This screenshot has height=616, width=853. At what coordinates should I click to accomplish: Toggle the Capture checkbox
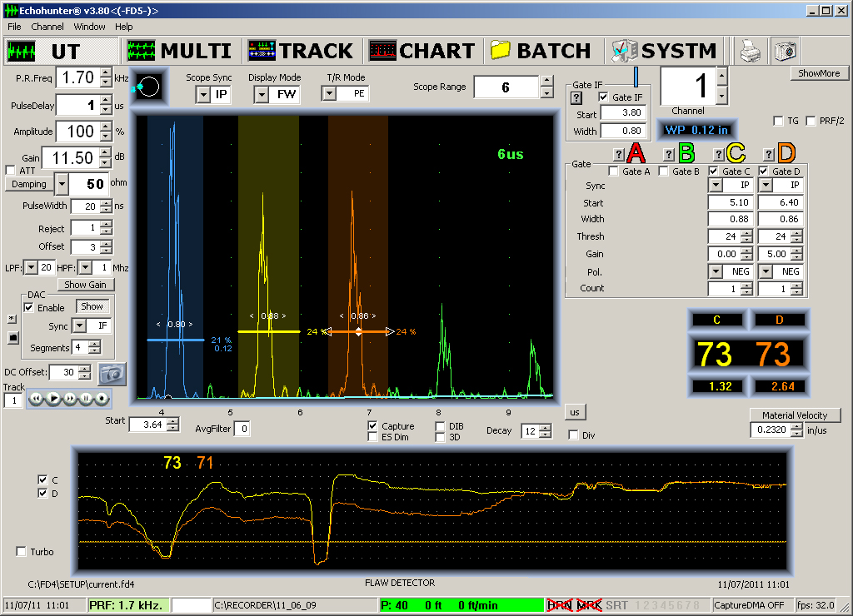(x=372, y=425)
